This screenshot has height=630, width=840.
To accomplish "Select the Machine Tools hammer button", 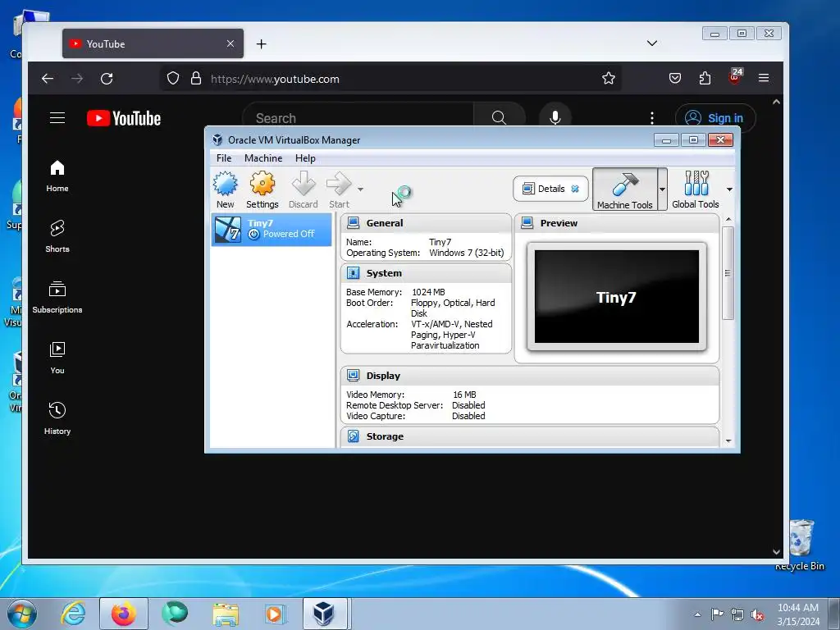I will [624, 189].
